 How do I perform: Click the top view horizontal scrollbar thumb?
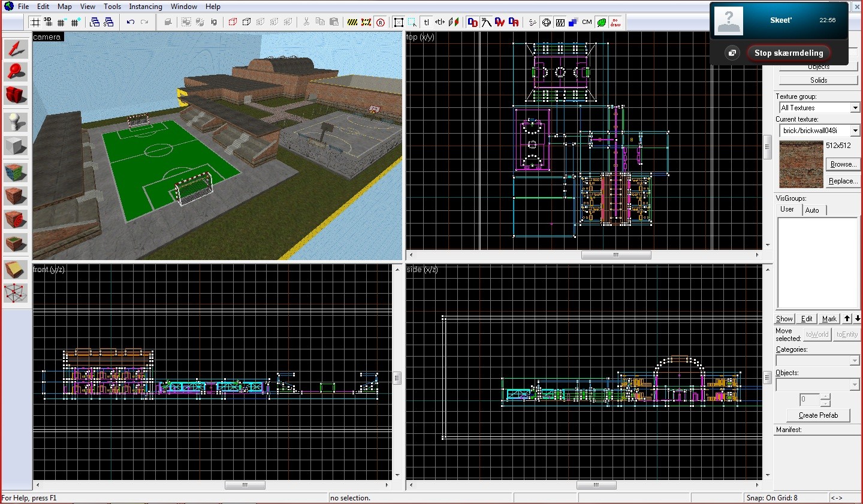pyautogui.click(x=615, y=255)
